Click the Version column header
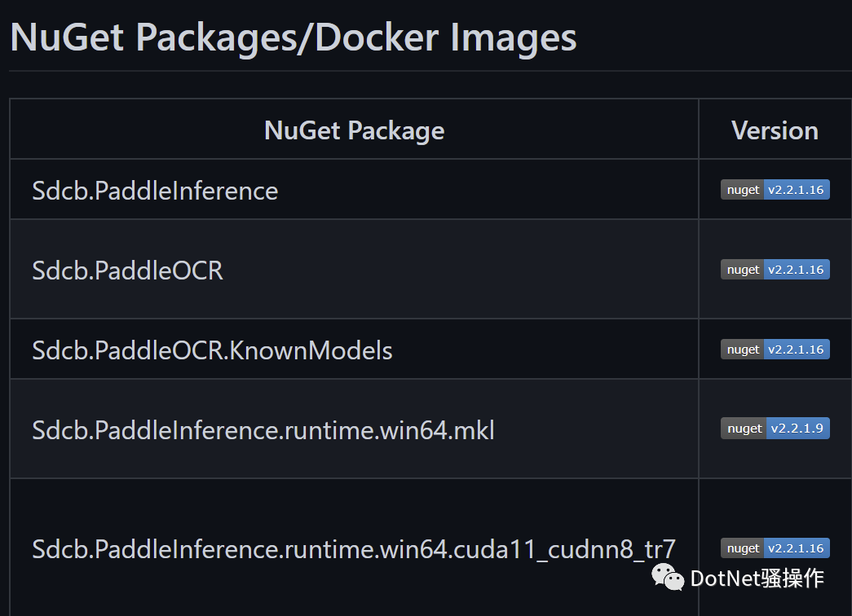 click(775, 130)
